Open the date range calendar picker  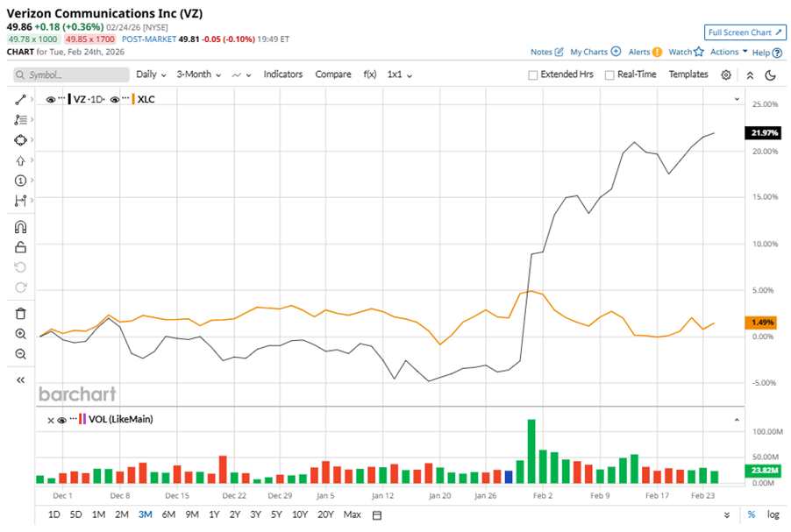377,515
